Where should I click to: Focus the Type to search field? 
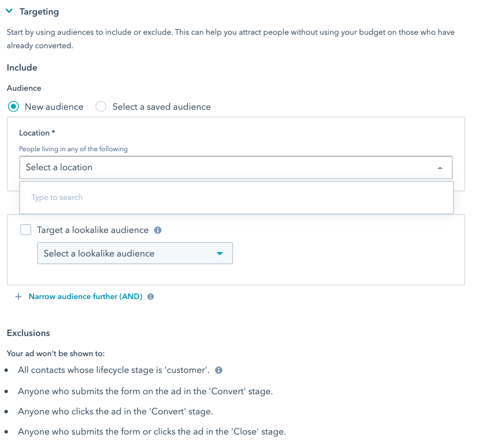(x=237, y=198)
